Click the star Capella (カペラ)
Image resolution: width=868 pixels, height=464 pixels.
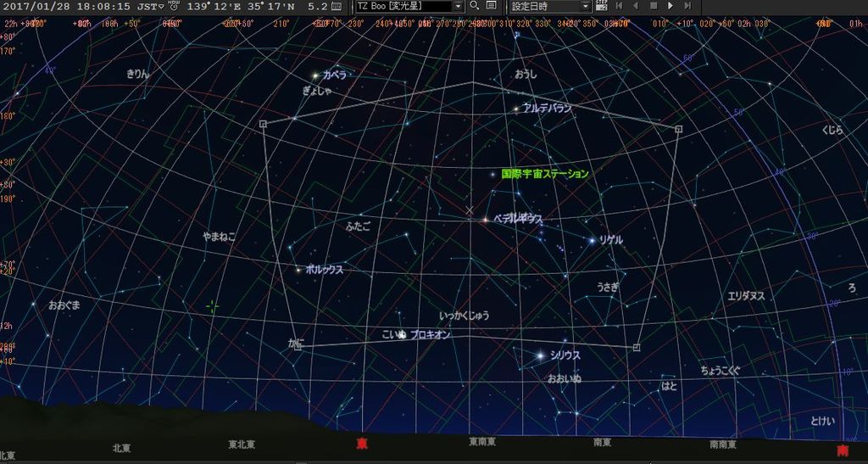coord(315,75)
